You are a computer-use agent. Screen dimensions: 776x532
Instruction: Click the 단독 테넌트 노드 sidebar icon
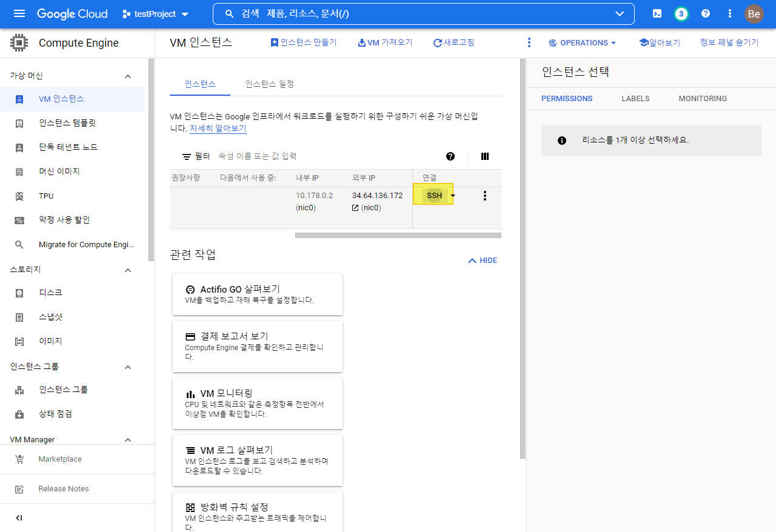(19, 148)
